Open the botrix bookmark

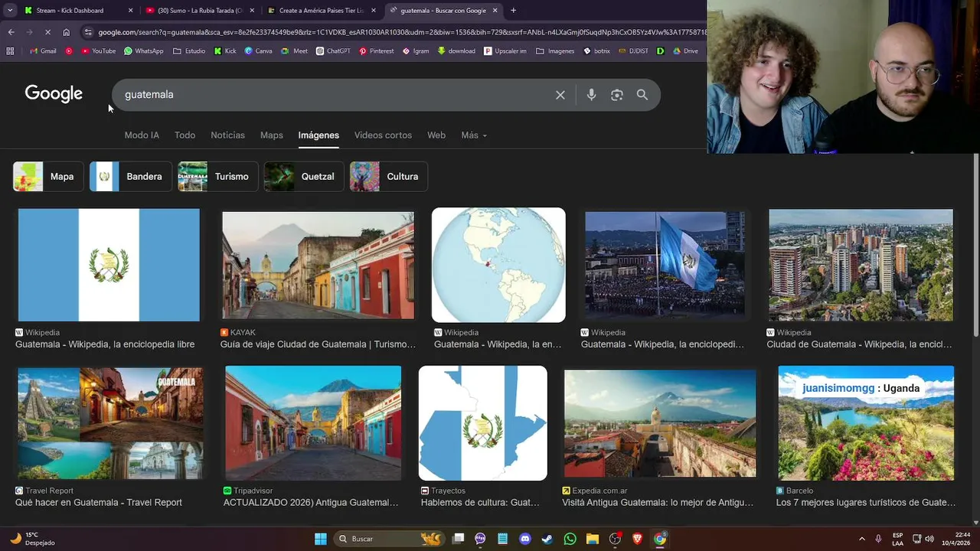[x=597, y=51]
